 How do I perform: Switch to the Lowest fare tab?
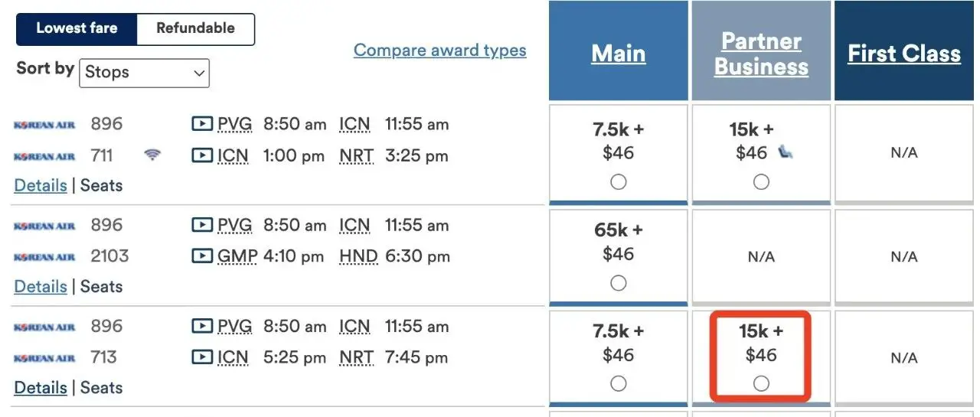click(x=77, y=28)
